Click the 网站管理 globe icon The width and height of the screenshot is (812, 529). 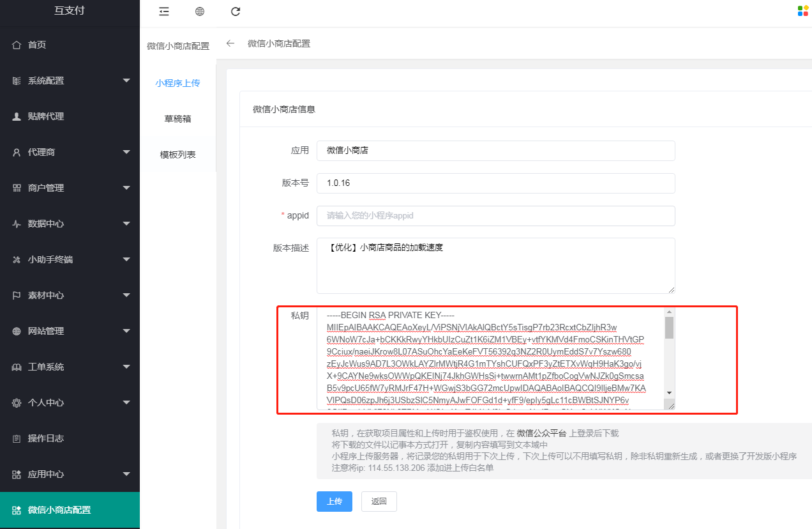17,331
